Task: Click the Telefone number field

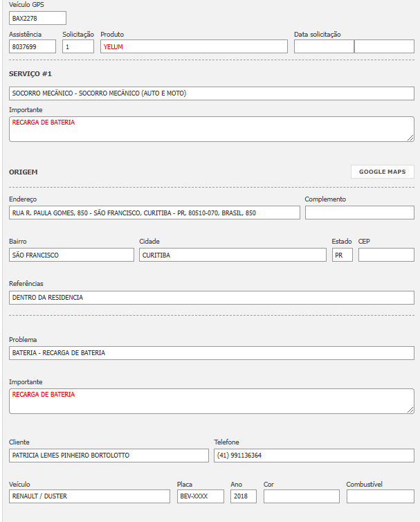Action: (x=313, y=456)
